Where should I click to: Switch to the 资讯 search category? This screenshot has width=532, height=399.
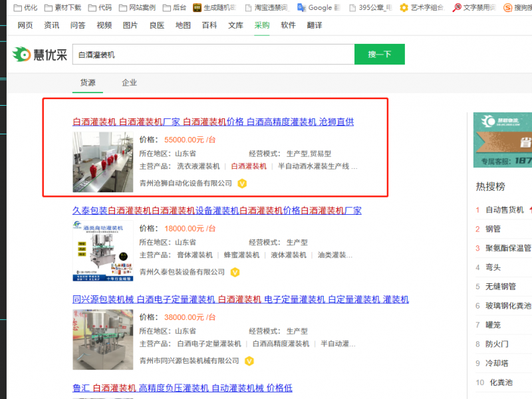[x=52, y=25]
